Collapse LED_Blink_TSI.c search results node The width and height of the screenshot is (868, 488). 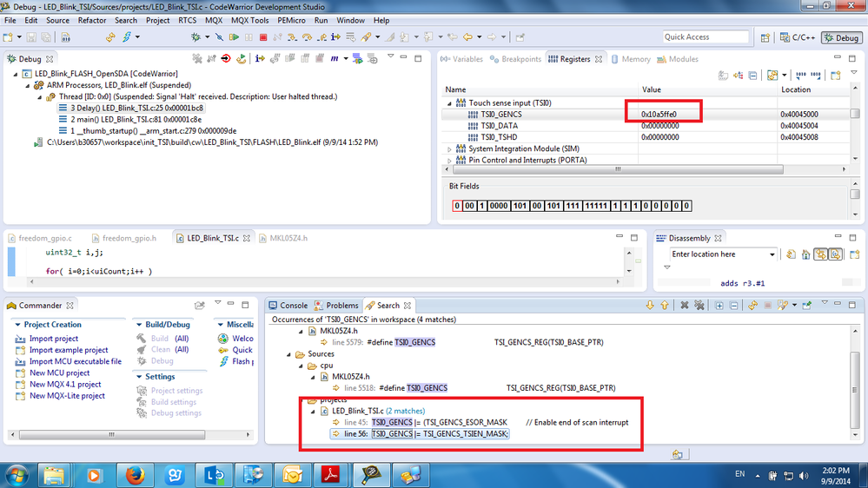313,411
